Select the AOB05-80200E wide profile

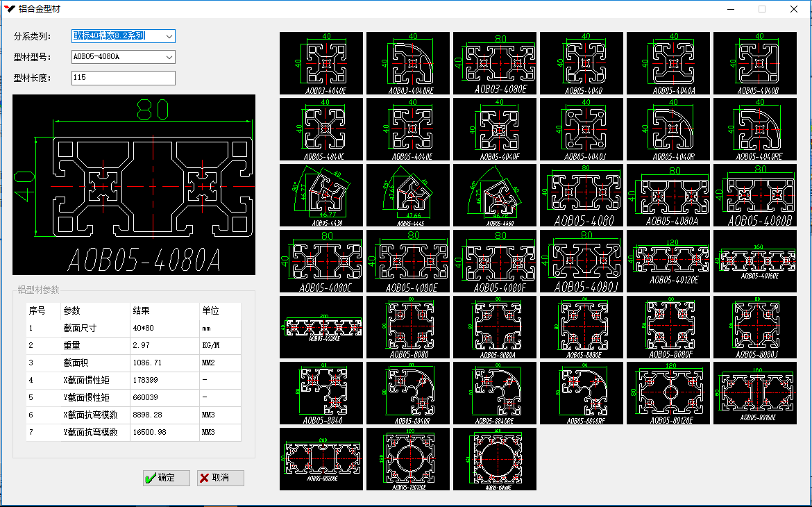click(321, 458)
